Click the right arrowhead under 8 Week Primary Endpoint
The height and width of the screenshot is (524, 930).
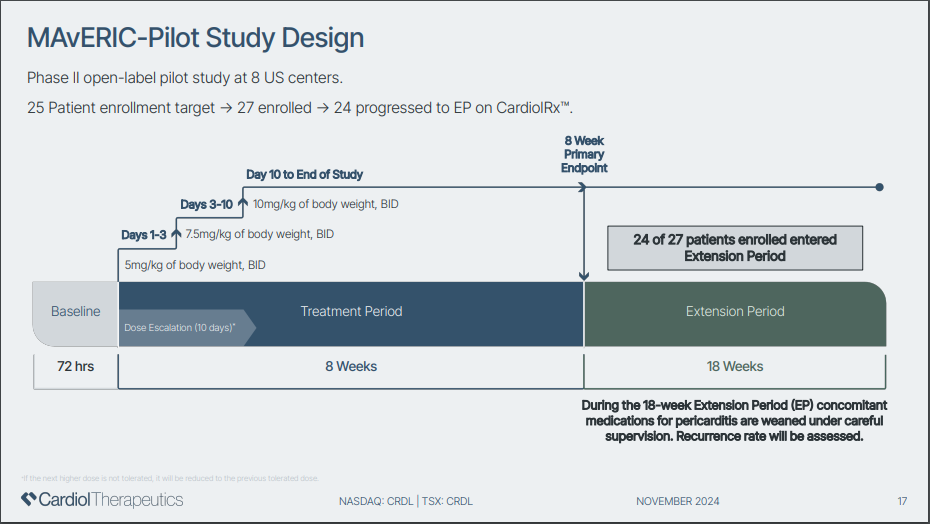coord(582,187)
